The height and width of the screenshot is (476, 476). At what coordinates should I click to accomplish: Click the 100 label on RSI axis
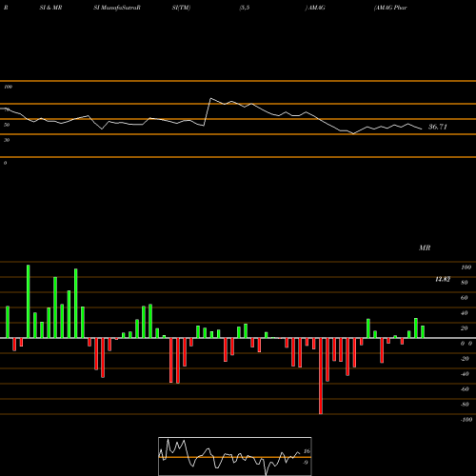click(9, 87)
